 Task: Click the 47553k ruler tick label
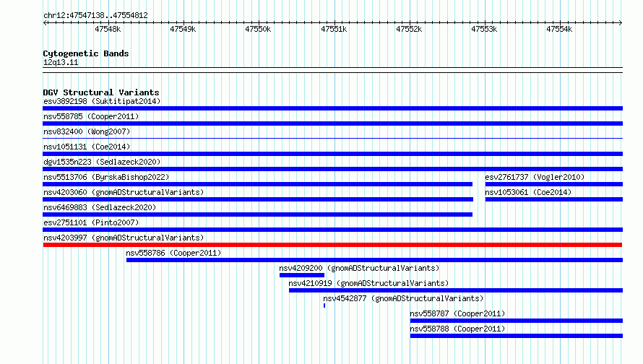tap(484, 29)
